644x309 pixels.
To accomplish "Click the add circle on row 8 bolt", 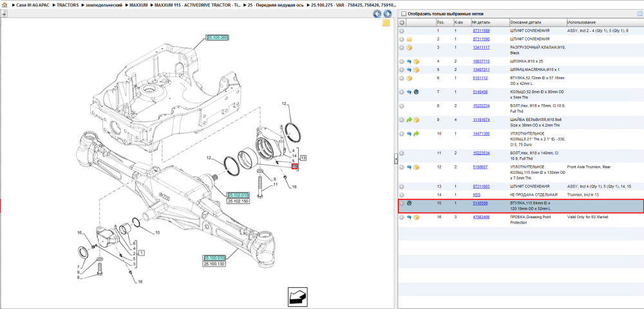I will 402,106.
